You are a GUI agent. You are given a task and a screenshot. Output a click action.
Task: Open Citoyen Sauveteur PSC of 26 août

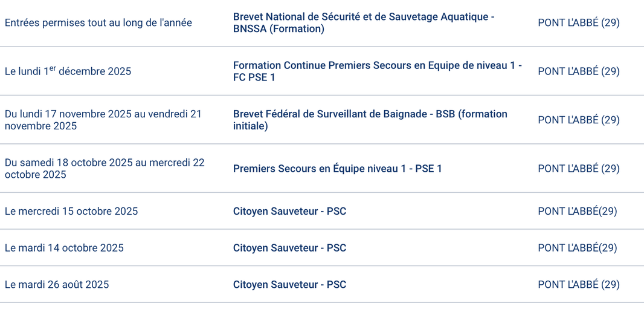(289, 284)
